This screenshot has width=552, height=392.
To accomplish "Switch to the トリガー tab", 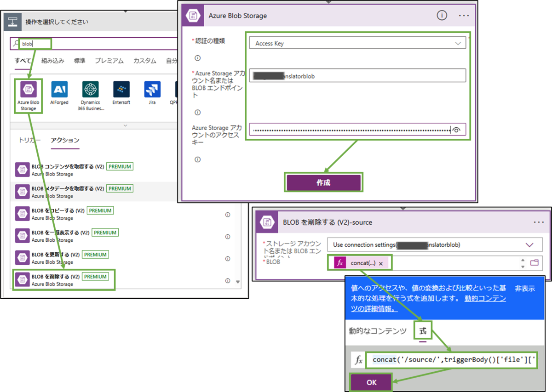I will tap(30, 140).
